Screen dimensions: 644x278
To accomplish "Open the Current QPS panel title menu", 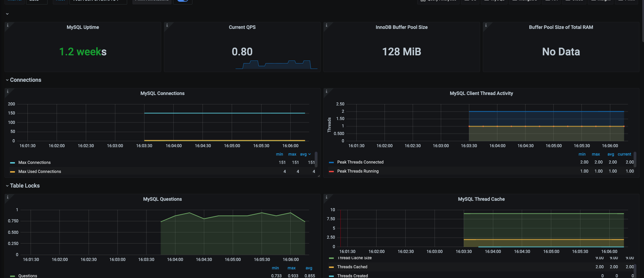I will 242,27.
